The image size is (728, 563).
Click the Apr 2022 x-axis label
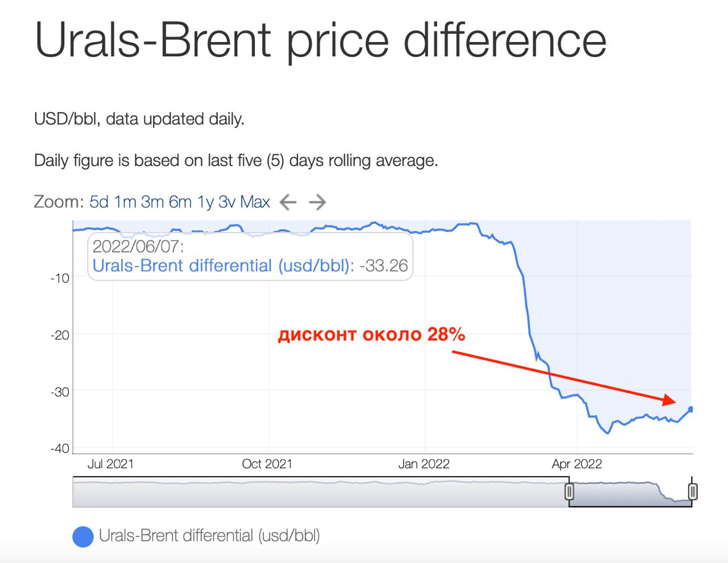[x=577, y=464]
